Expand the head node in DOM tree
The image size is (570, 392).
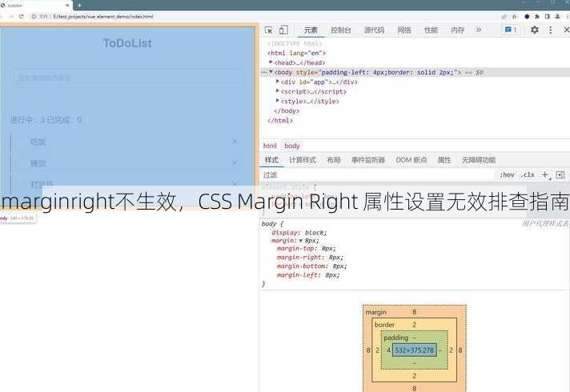click(x=271, y=62)
